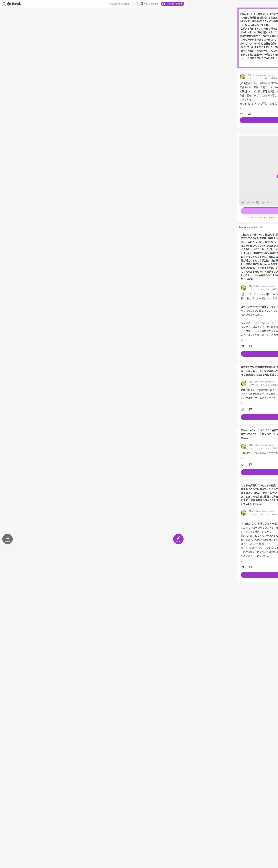The height and width of the screenshot is (868, 278).
Task: Open the ヒプマイ1 tag on the 3h comment
Action: coord(253,289)
